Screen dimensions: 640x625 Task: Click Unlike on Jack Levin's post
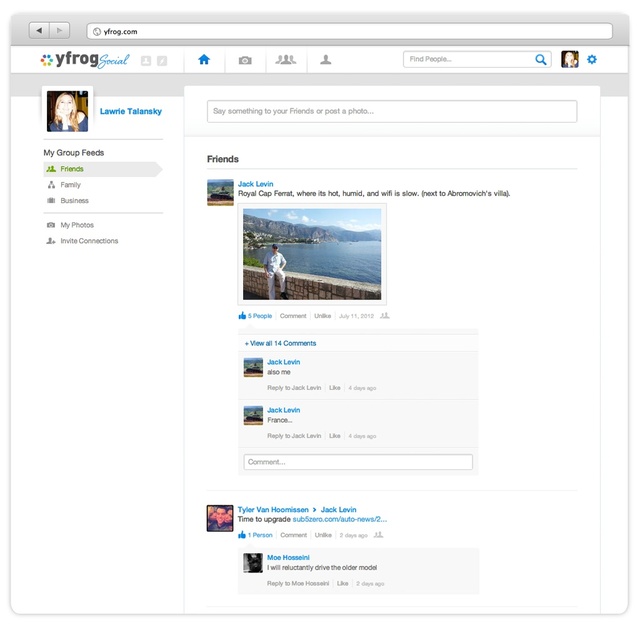(322, 316)
